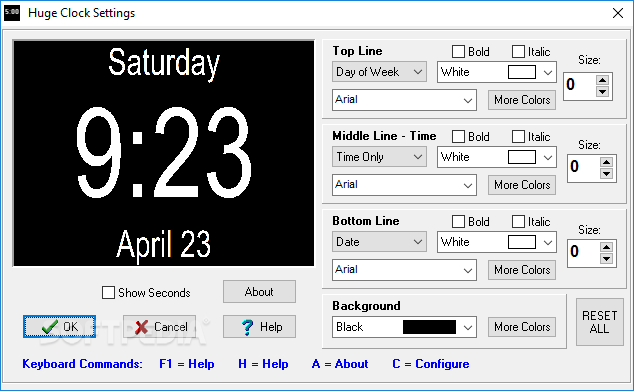Increase Bottom Line size with up arrow

click(x=606, y=247)
